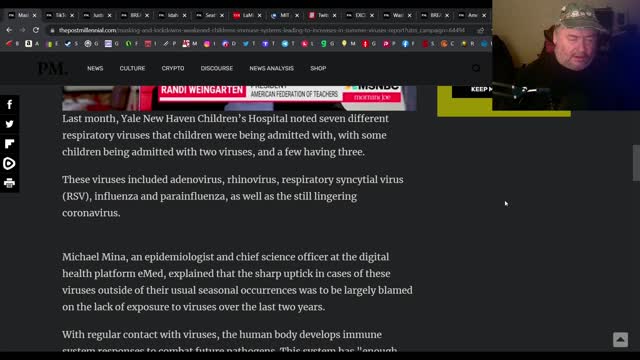Open site search magnifier icon
Image resolution: width=640 pixels, height=360 pixels.
(476, 68)
